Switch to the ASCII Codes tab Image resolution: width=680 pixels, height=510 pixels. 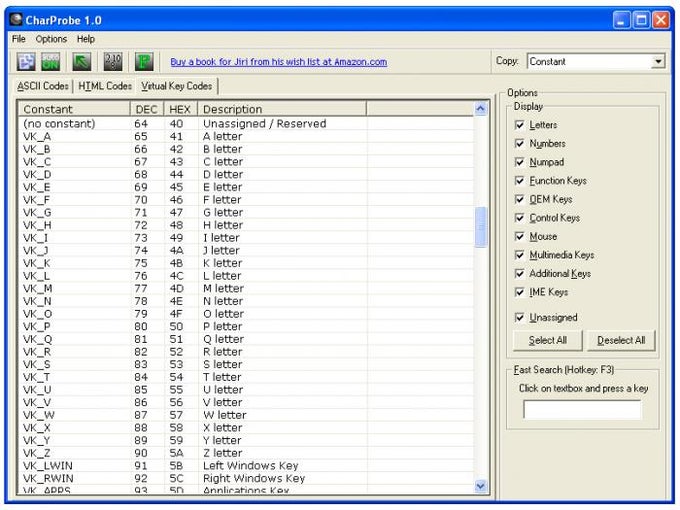coord(43,86)
